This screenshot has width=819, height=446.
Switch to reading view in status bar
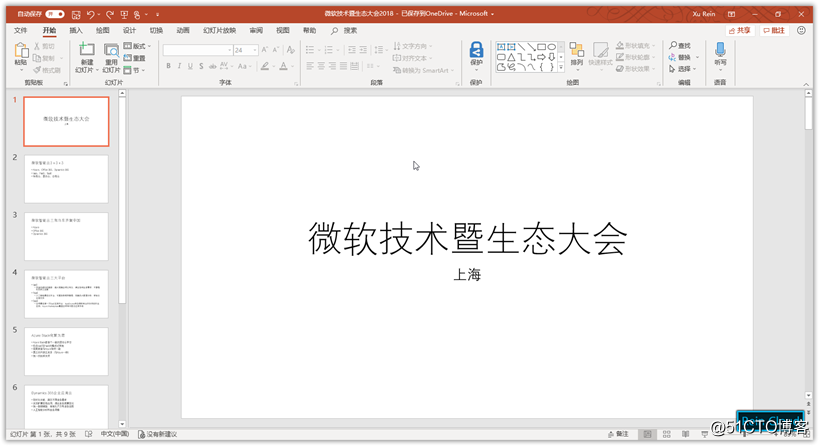686,434
